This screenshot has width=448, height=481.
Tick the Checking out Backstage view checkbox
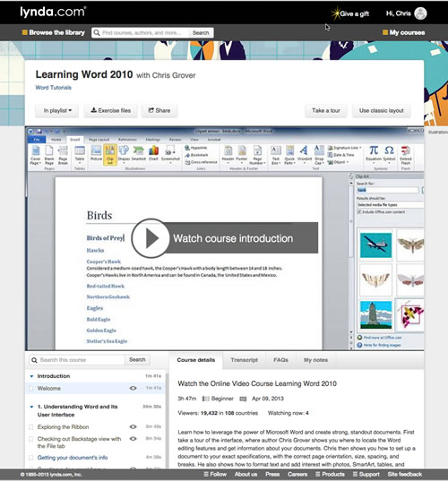tap(30, 439)
